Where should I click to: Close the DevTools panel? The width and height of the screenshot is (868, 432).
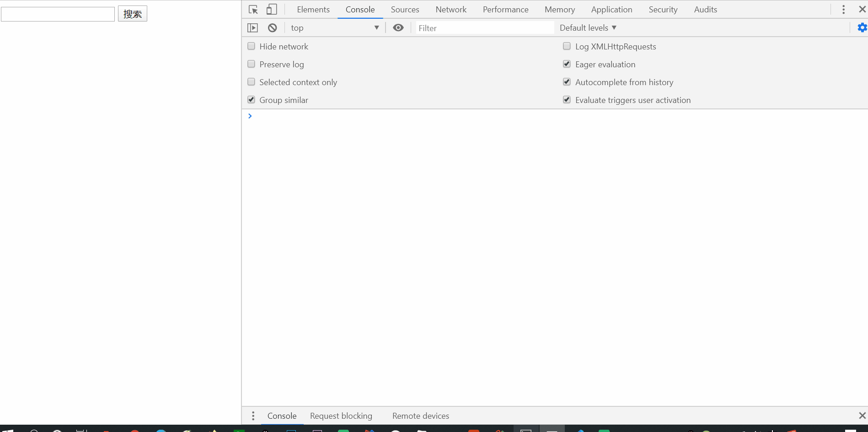[x=862, y=10]
